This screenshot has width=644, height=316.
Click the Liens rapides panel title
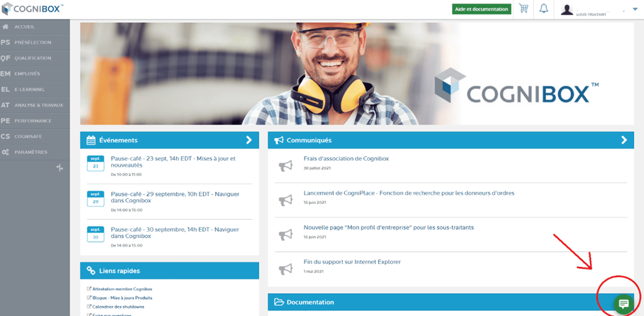click(x=119, y=271)
